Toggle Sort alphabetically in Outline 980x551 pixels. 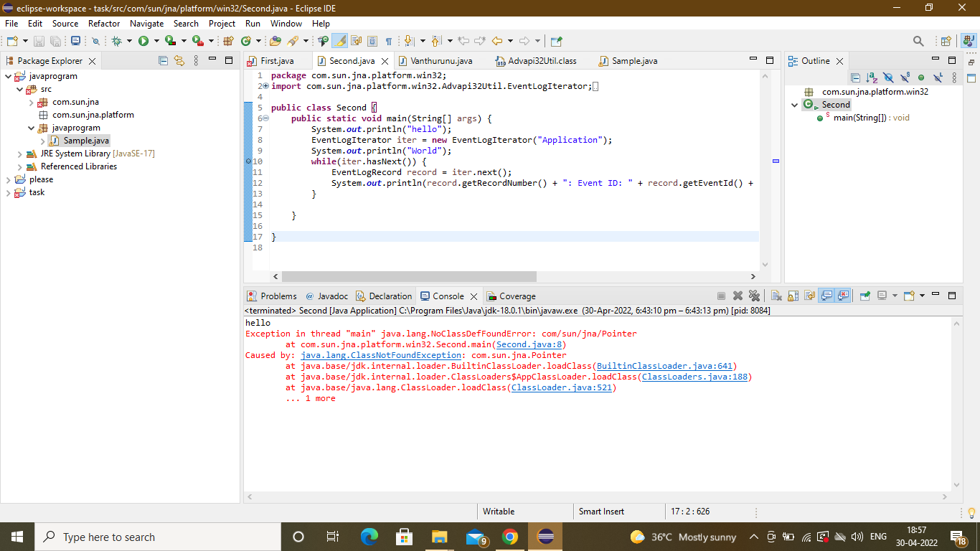872,77
